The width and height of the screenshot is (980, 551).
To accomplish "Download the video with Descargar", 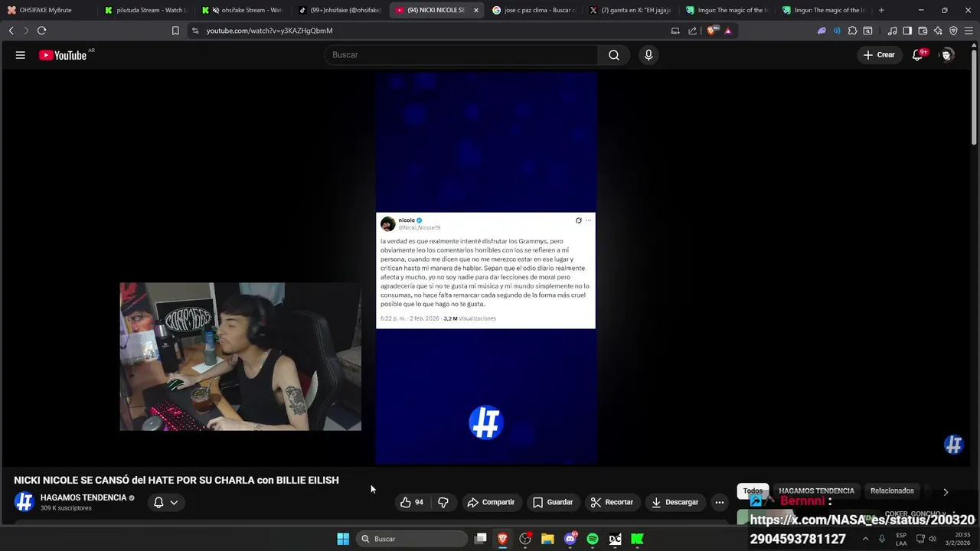I will (x=675, y=502).
